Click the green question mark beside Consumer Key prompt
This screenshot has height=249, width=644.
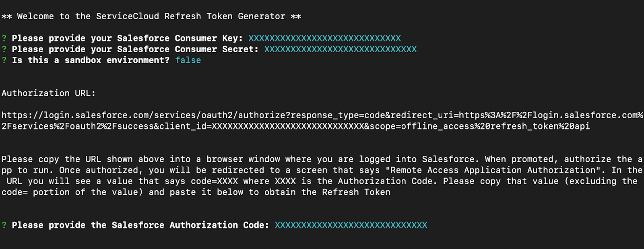click(x=4, y=38)
